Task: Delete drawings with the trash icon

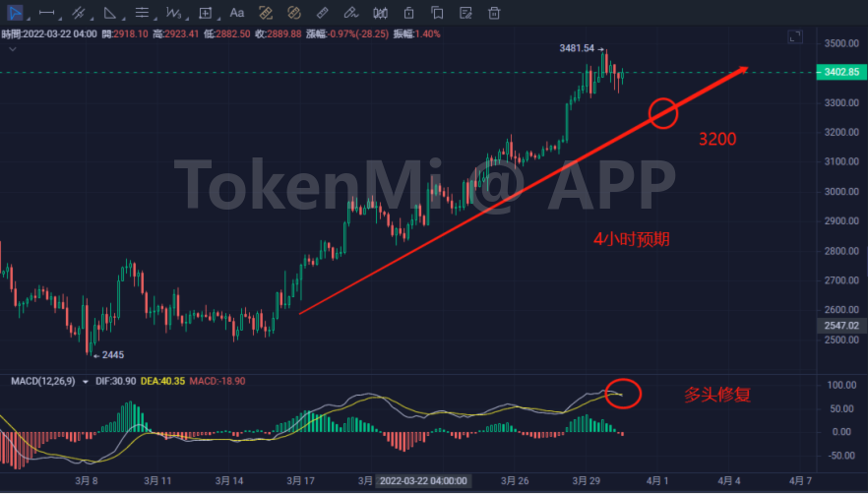Action: point(494,12)
